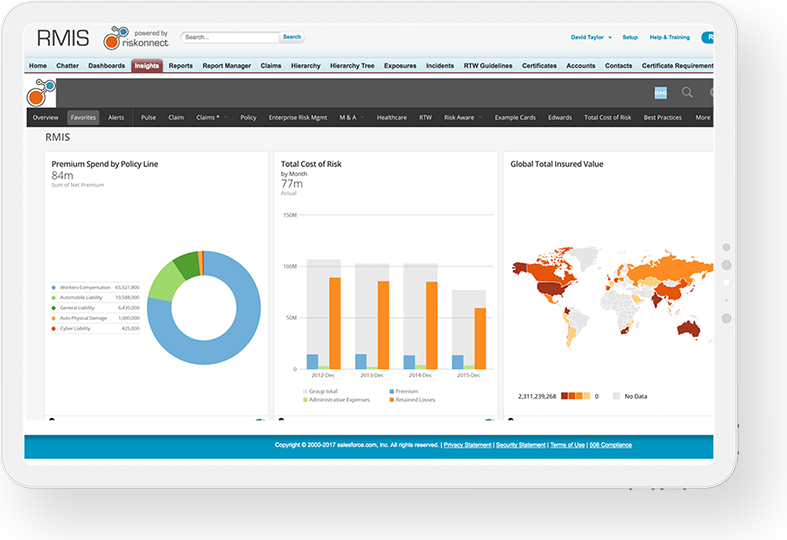Screen dimensions: 787x540
Task: Open the More menu in dark bar
Action: tap(703, 117)
